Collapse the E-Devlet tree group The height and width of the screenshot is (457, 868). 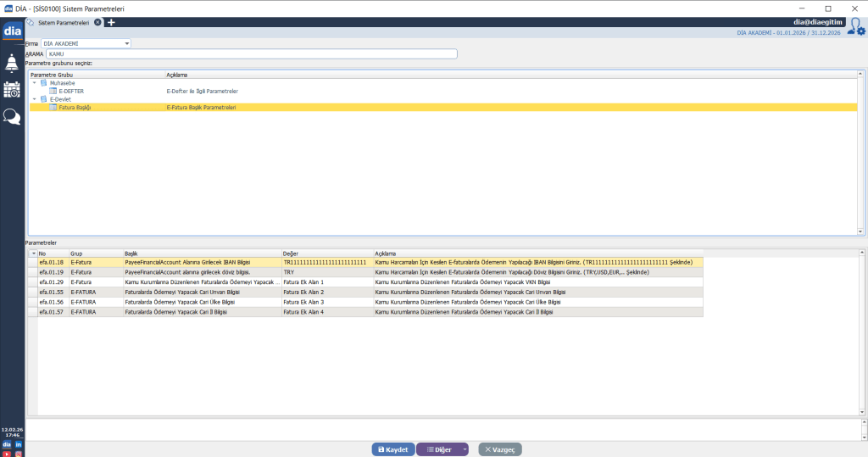(35, 99)
